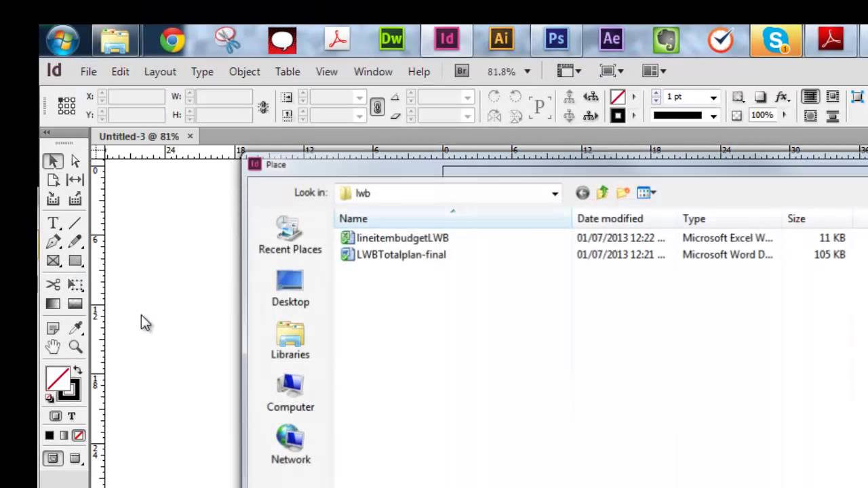Choose the Gap tool
The image size is (868, 488).
point(75,180)
